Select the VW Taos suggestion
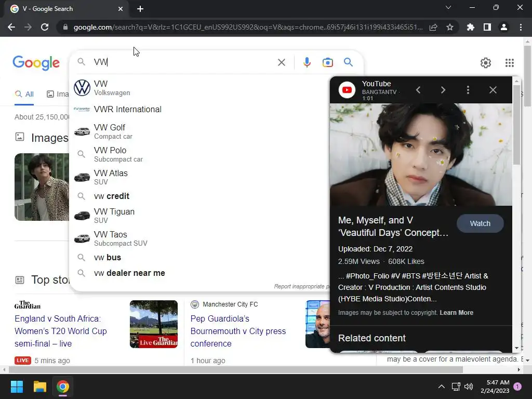Viewport: 532px width, 399px height. click(200, 238)
